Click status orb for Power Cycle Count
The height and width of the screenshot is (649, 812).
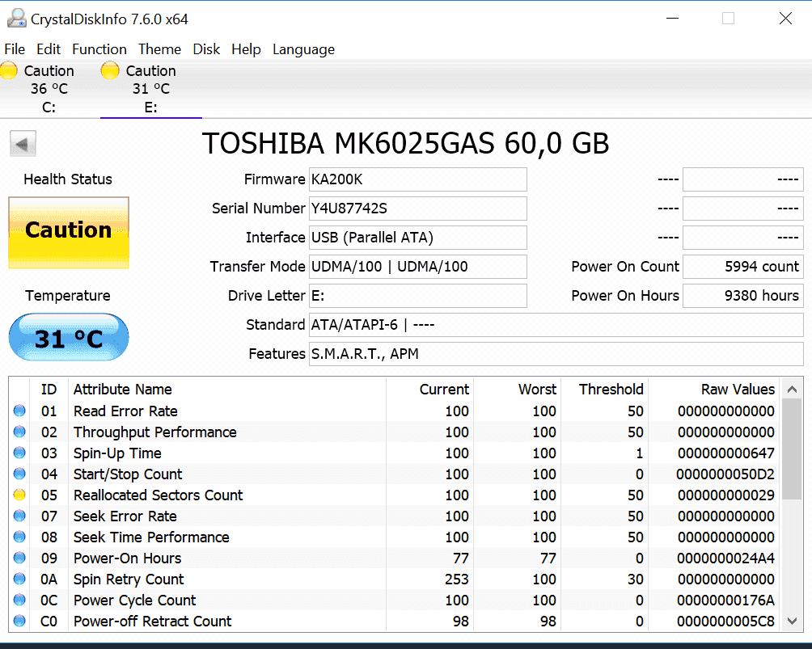[x=19, y=600]
